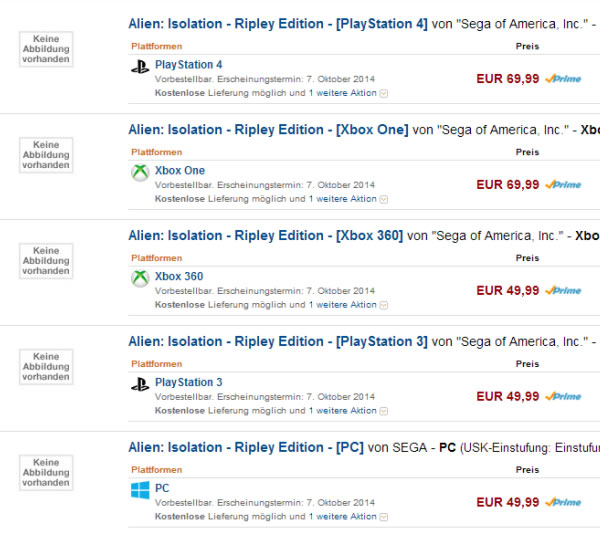
Task: Click the Prime badge on the PlayStation 4 price
Action: point(563,79)
